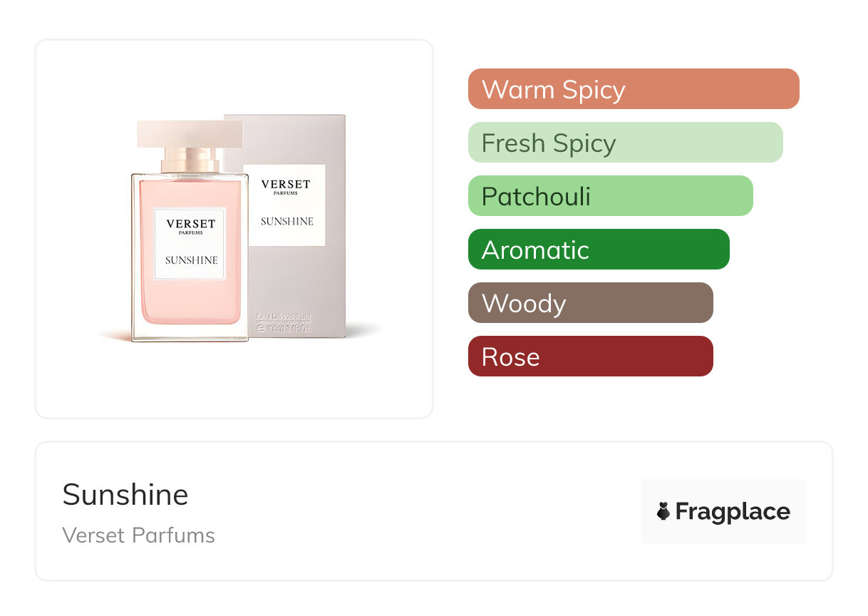Select the Warm Spicy accord bar

[x=633, y=89]
